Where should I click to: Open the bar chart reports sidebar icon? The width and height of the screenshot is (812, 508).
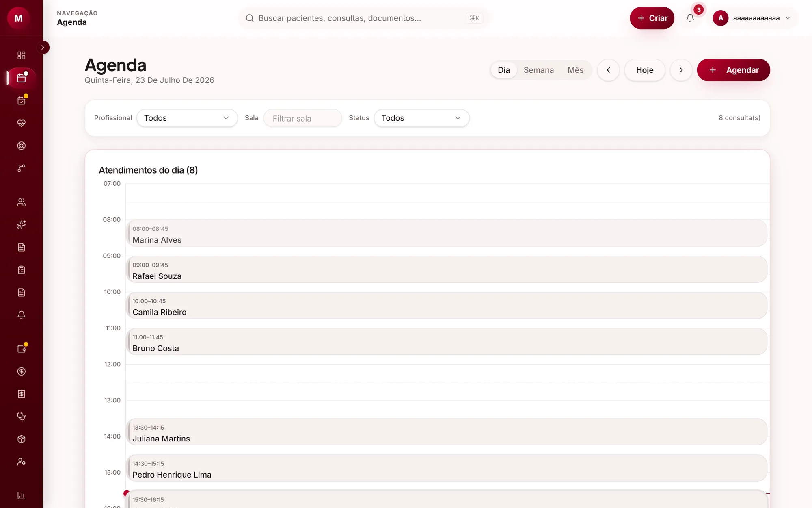point(22,495)
